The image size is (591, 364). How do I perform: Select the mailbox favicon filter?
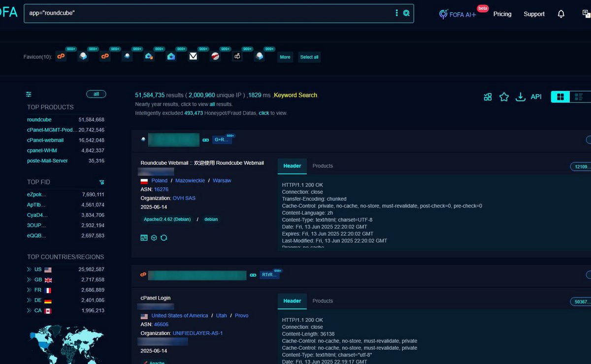(x=237, y=57)
